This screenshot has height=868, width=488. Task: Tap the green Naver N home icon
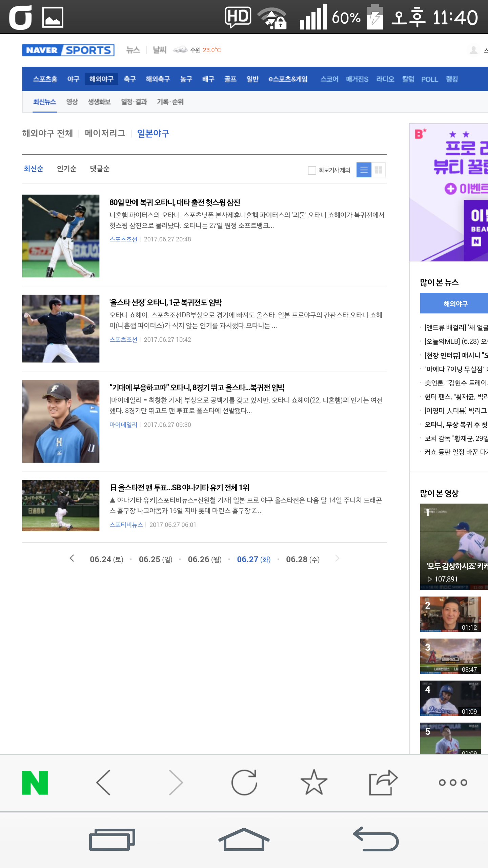[35, 783]
